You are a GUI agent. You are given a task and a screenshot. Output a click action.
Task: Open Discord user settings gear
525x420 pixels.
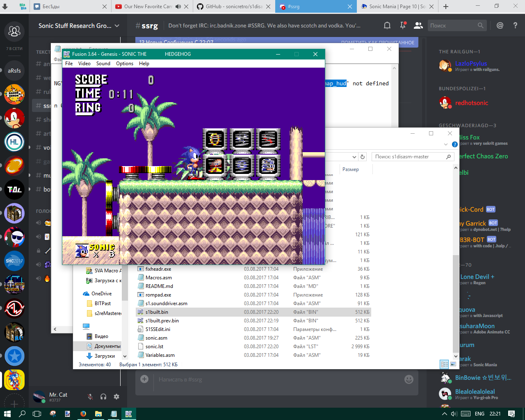click(x=116, y=397)
